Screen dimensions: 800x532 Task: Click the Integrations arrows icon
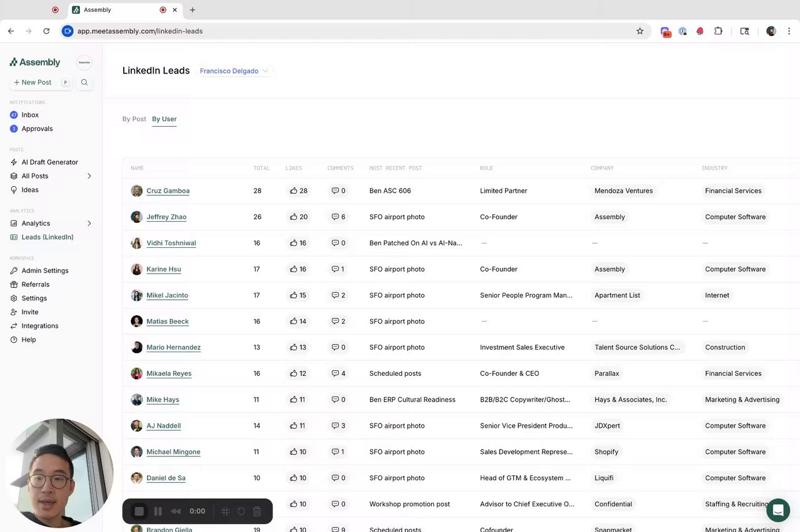[x=14, y=326]
